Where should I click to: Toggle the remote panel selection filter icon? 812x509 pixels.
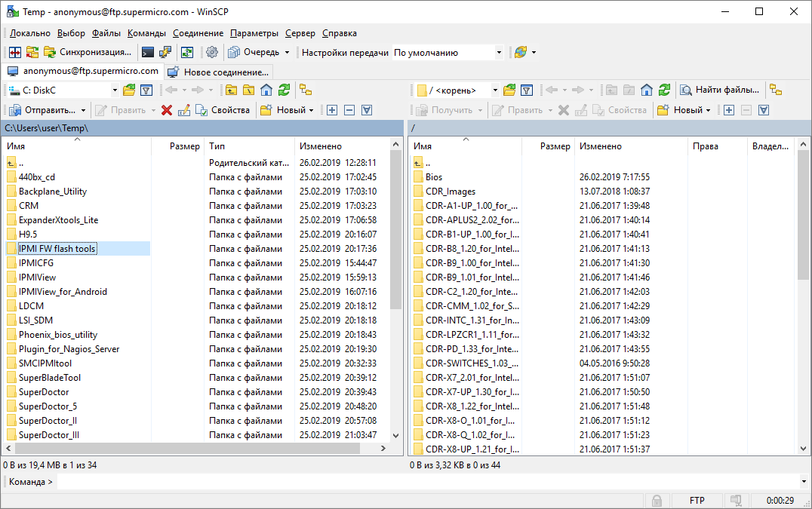(764, 110)
